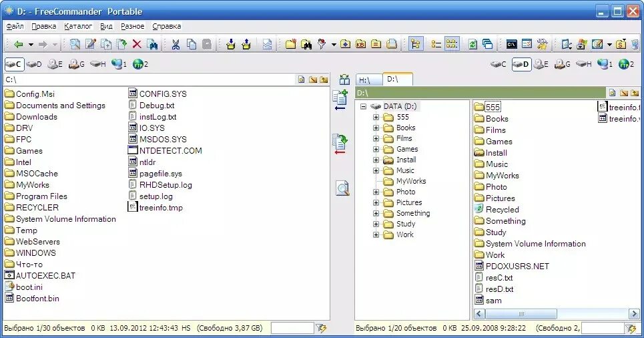
Task: Click the green Refresh icon
Action: pos(472,44)
